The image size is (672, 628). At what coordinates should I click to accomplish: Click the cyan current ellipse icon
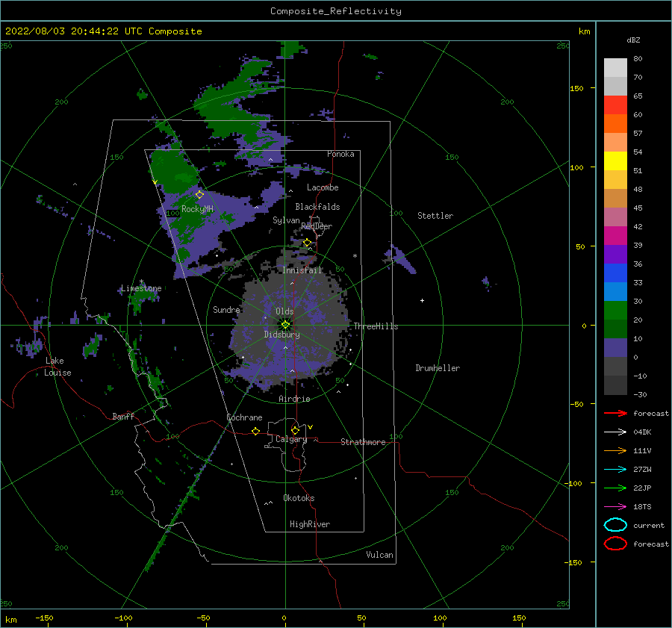coord(615,525)
